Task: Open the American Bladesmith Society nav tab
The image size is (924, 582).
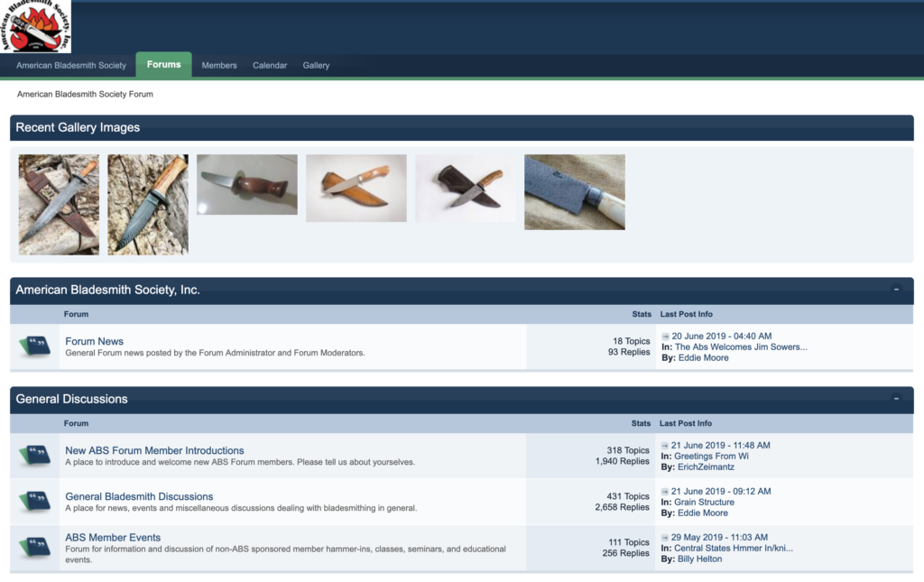Action: 71,65
